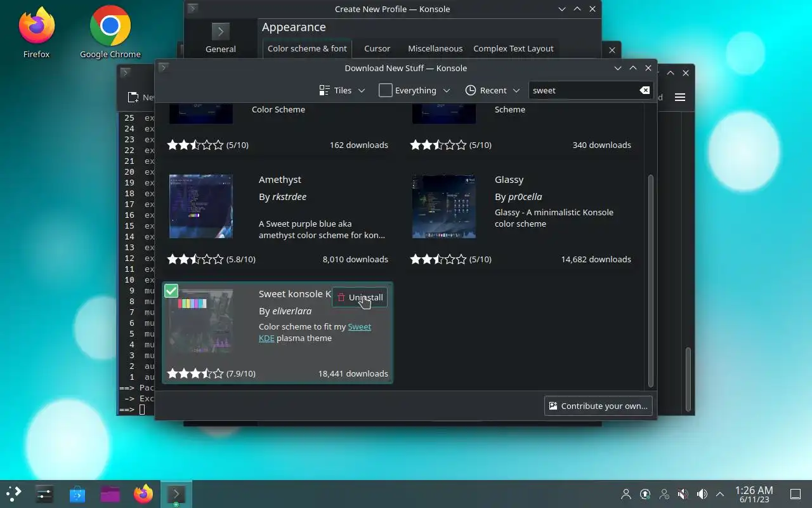Follow the Sweet link in description
Image resolution: width=812 pixels, height=508 pixels.
pos(360,326)
